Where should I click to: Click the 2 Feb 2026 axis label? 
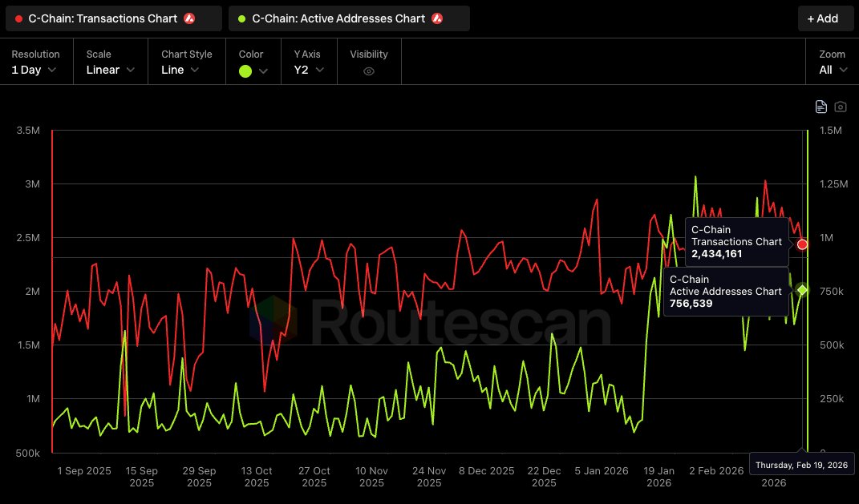pos(716,470)
